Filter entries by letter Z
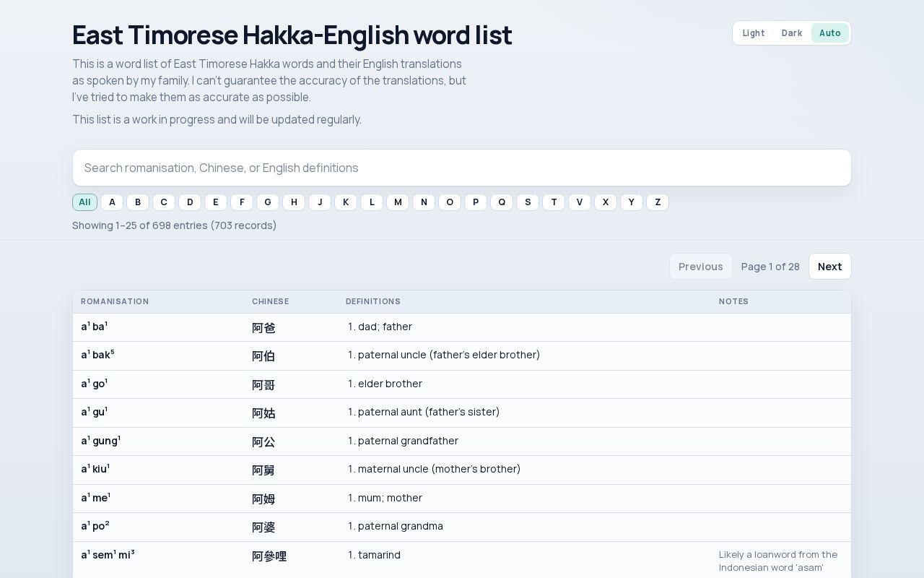Viewport: 924px width, 578px height. [658, 202]
